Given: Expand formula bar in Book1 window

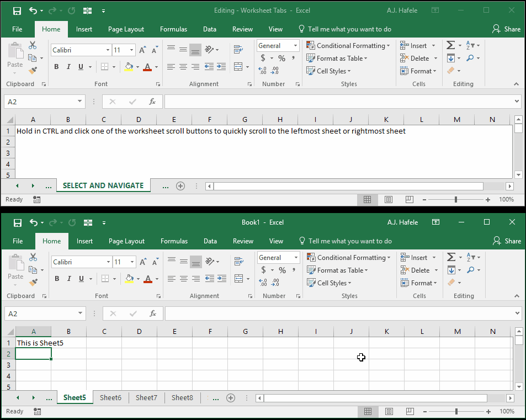Looking at the screenshot, I should click(517, 313).
